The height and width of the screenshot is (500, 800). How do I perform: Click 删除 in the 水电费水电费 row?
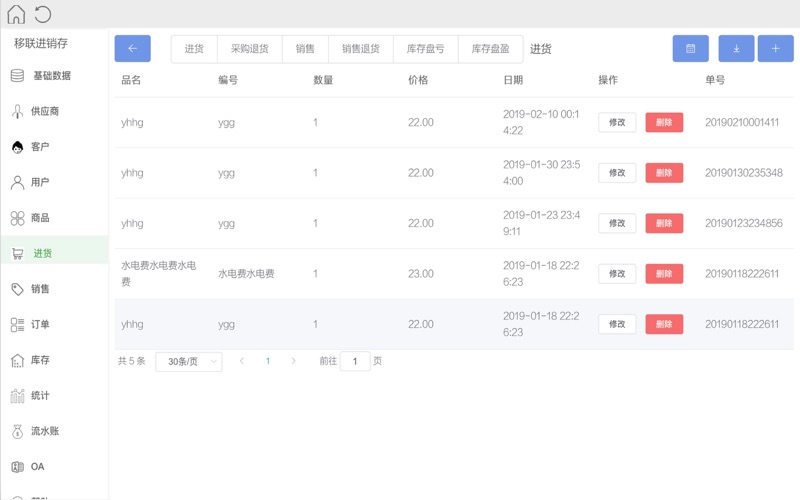pos(664,274)
